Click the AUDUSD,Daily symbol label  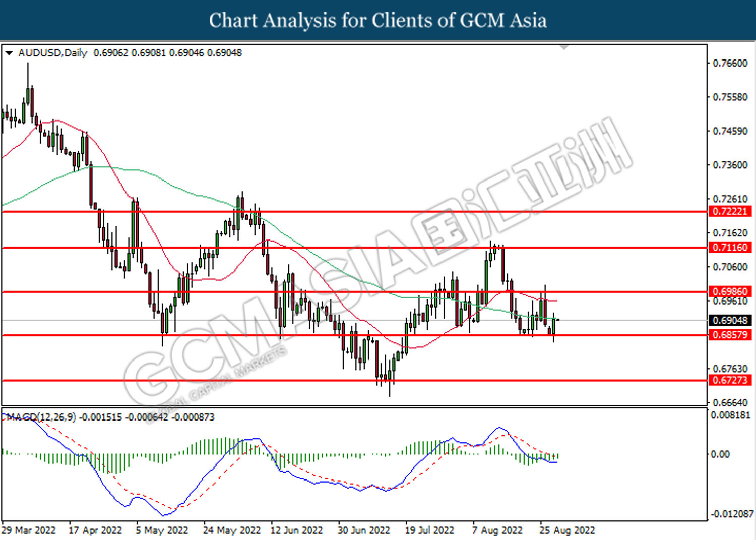[52, 53]
